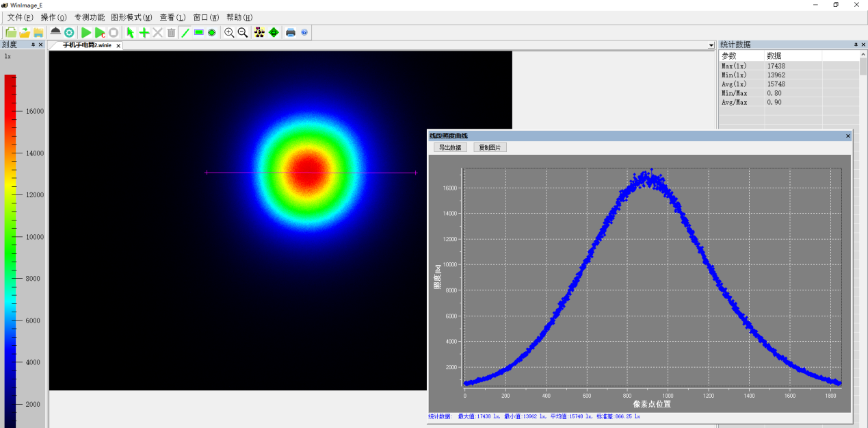
Task: Close the 线段照度曲线 chart window
Action: point(848,136)
